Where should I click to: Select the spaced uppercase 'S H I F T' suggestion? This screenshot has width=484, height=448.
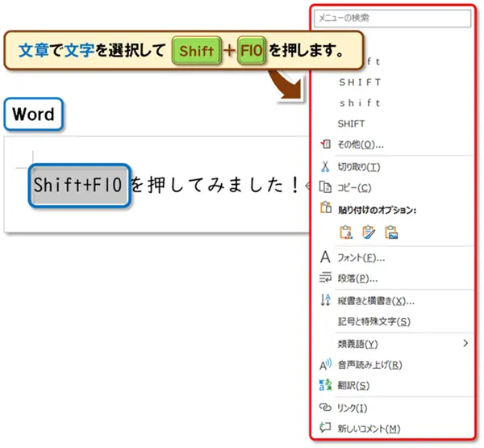[x=360, y=82]
